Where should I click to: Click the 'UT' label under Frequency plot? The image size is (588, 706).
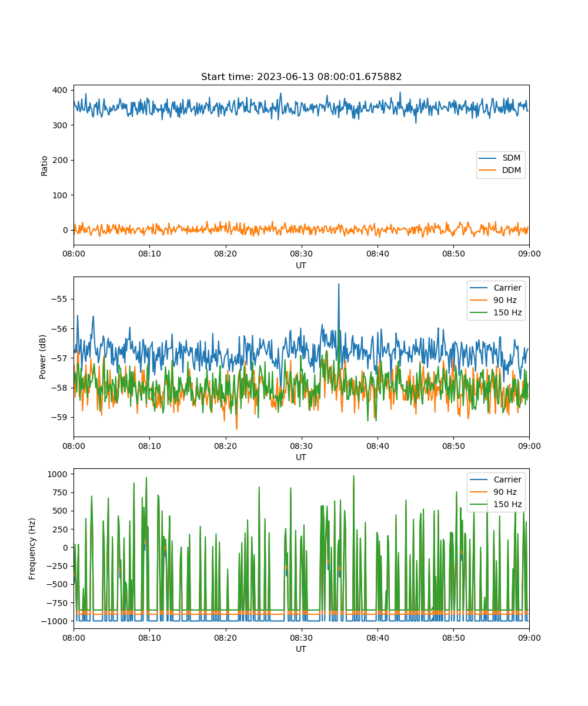point(301,649)
